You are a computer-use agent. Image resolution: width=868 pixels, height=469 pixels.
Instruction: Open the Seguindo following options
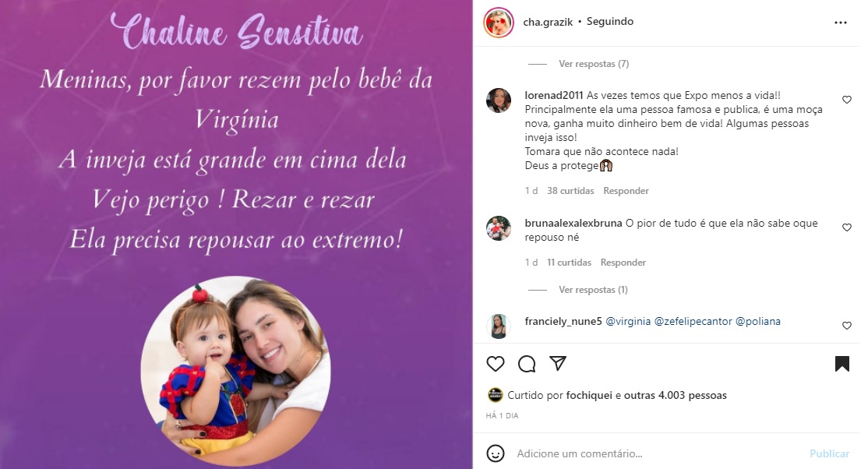(609, 22)
